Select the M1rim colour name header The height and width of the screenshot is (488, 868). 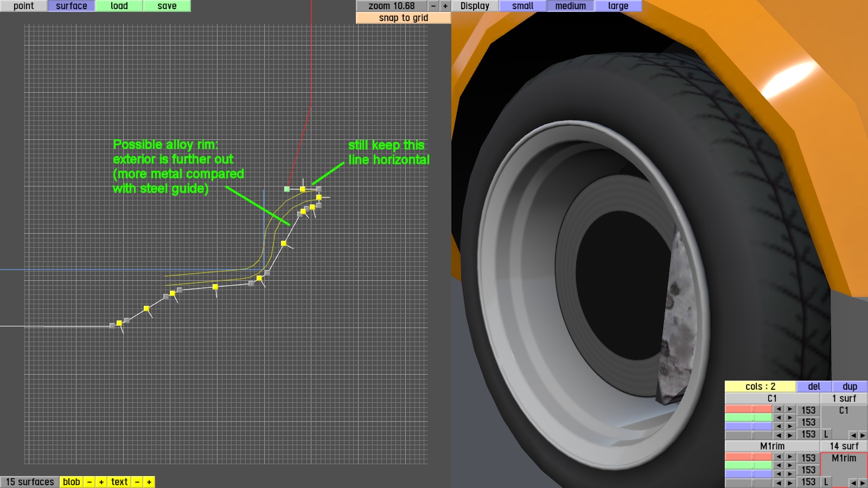pyautogui.click(x=772, y=446)
